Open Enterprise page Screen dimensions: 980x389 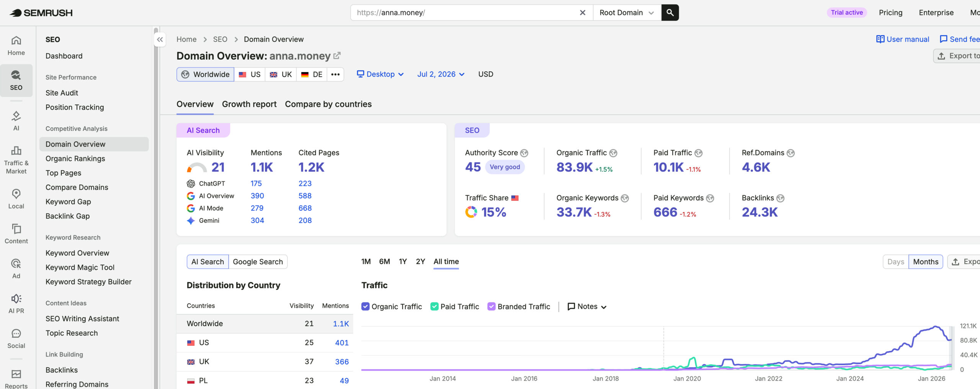(936, 13)
